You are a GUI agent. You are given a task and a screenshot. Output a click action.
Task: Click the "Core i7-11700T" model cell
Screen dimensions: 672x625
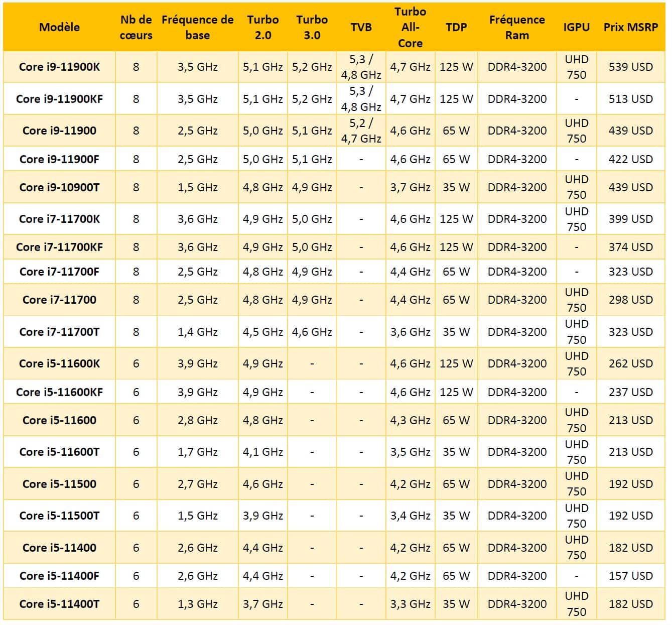pyautogui.click(x=59, y=332)
